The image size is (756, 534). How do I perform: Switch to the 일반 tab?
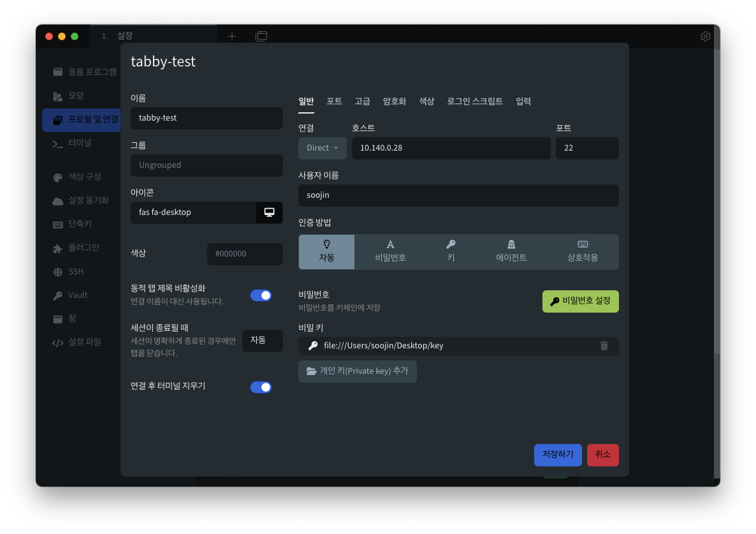306,101
